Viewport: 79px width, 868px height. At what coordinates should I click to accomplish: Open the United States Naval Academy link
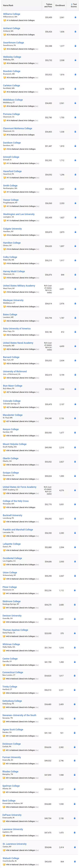[18, 343]
